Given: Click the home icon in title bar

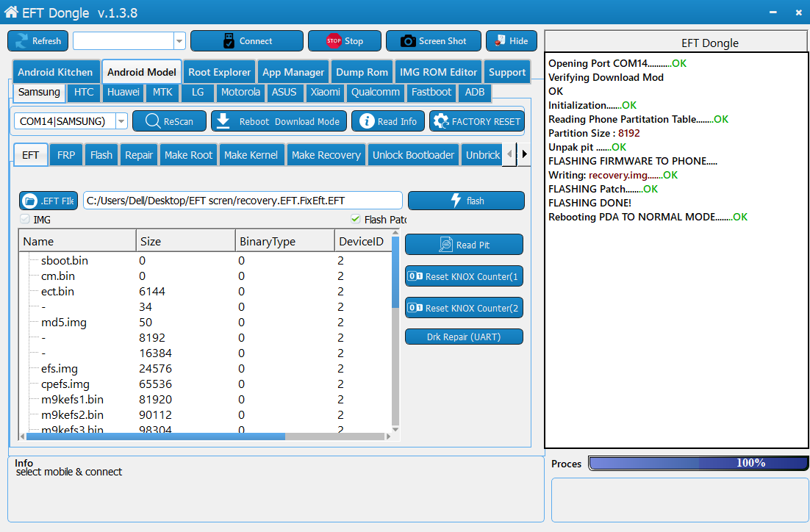Looking at the screenshot, I should tap(11, 11).
